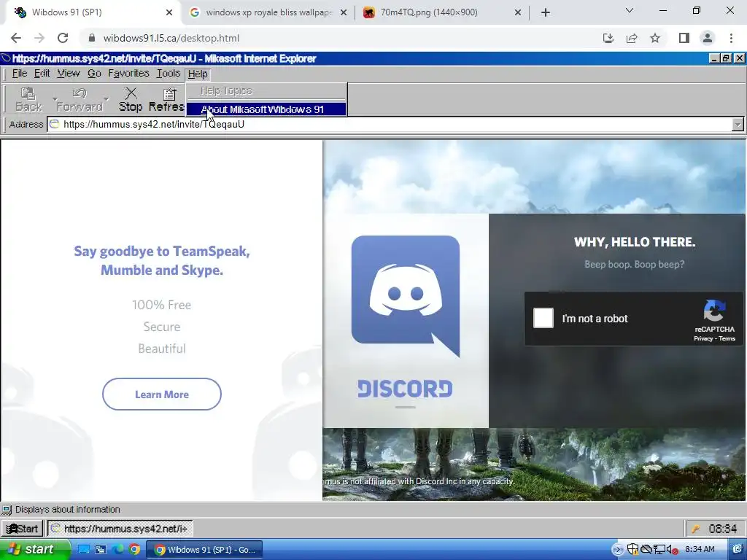Open the File menu
This screenshot has height=560, width=747.
tap(20, 74)
